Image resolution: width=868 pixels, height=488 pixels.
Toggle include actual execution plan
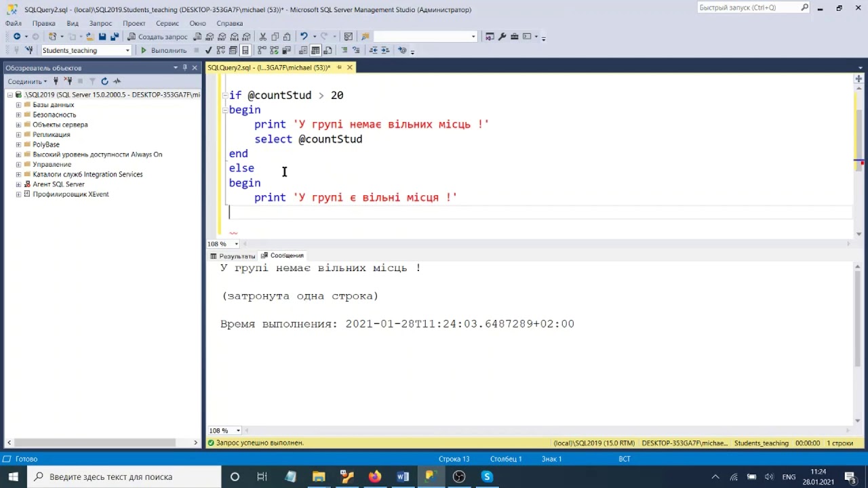262,50
